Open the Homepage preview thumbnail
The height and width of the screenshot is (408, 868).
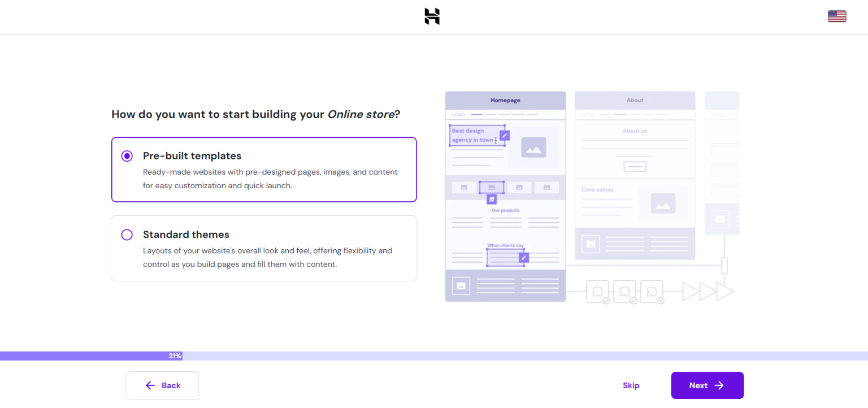505,100
